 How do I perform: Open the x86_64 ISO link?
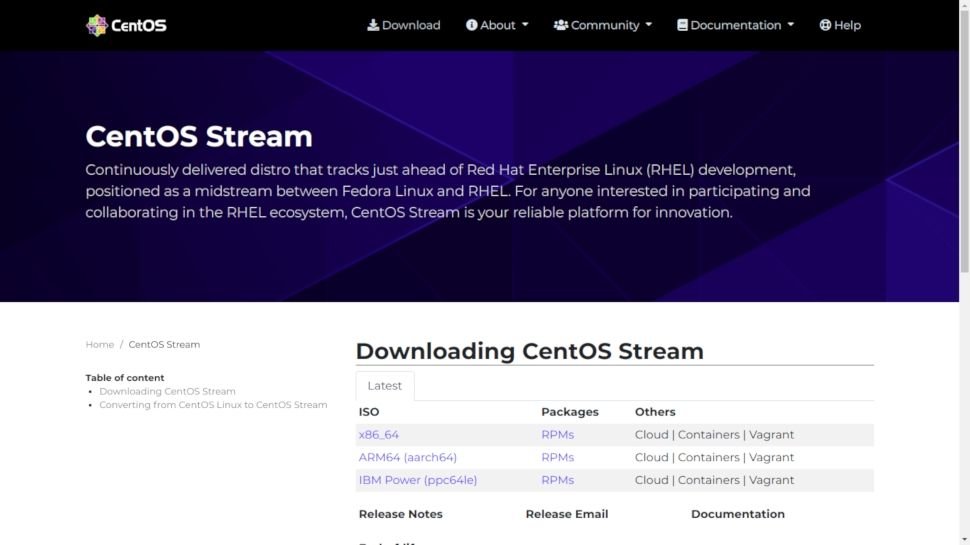[378, 435]
